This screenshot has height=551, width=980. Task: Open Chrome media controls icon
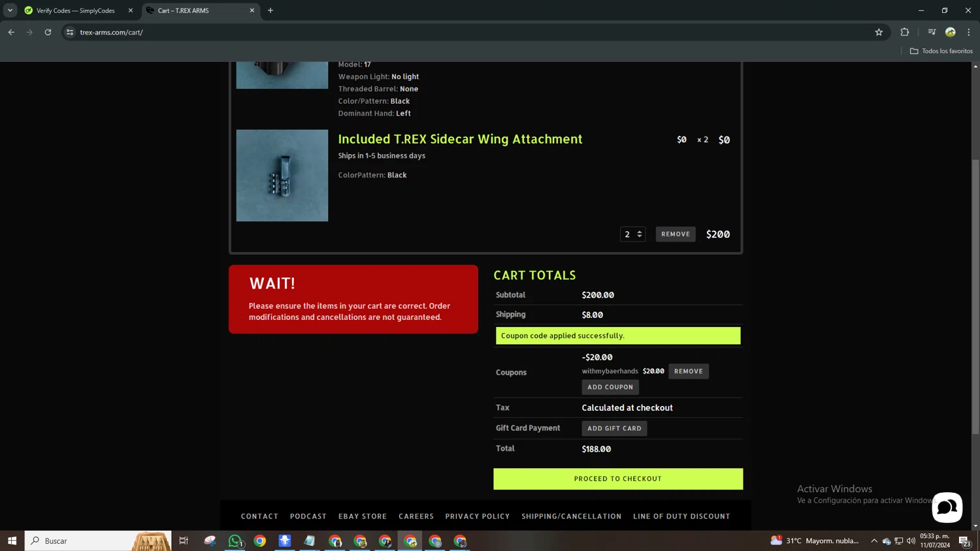click(932, 32)
